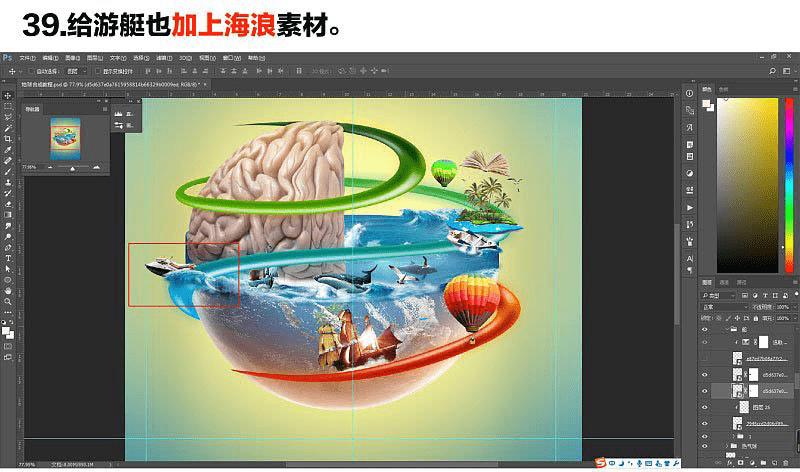
Task: Select the Pen tool
Action: (x=8, y=247)
